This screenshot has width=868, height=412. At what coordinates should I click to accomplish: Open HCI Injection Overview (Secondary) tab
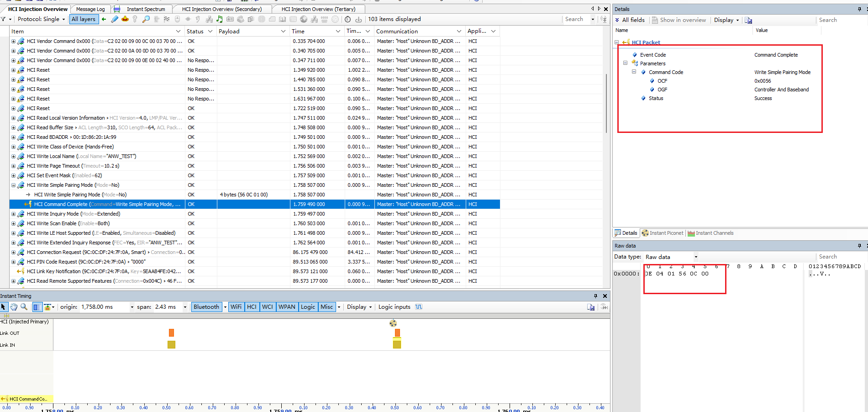(x=222, y=9)
